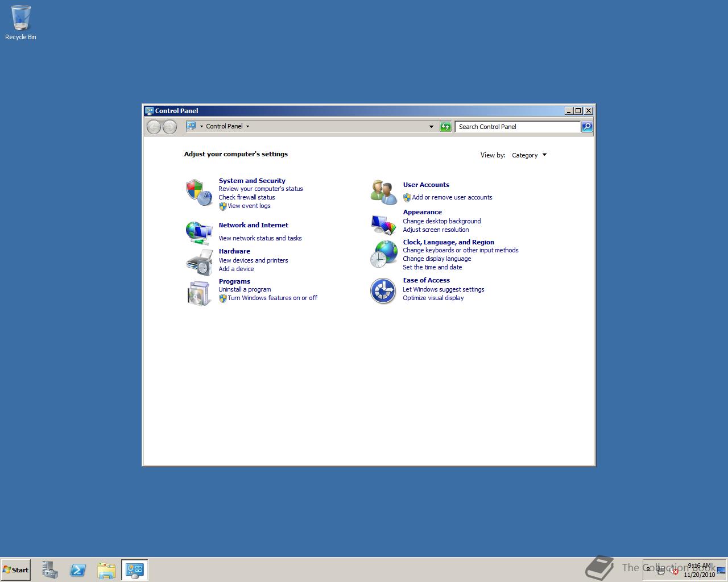This screenshot has width=728, height=582.
Task: Click the Show desktop tray icon
Action: [x=721, y=570]
